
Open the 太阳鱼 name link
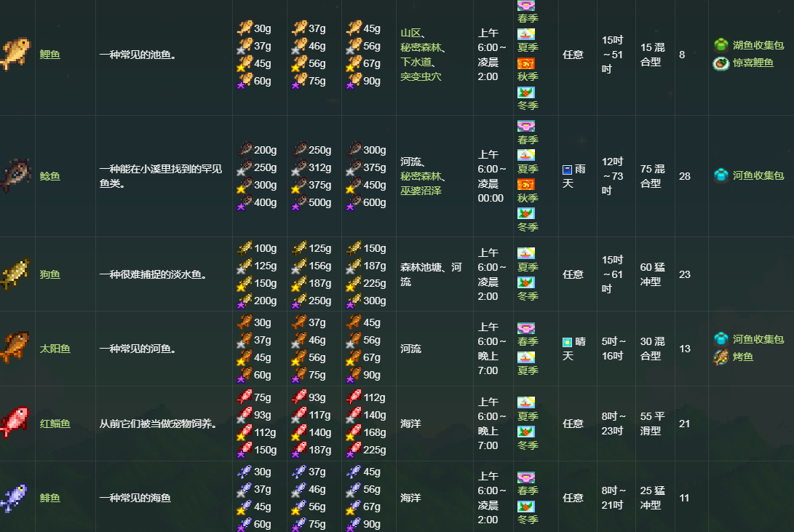55,349
